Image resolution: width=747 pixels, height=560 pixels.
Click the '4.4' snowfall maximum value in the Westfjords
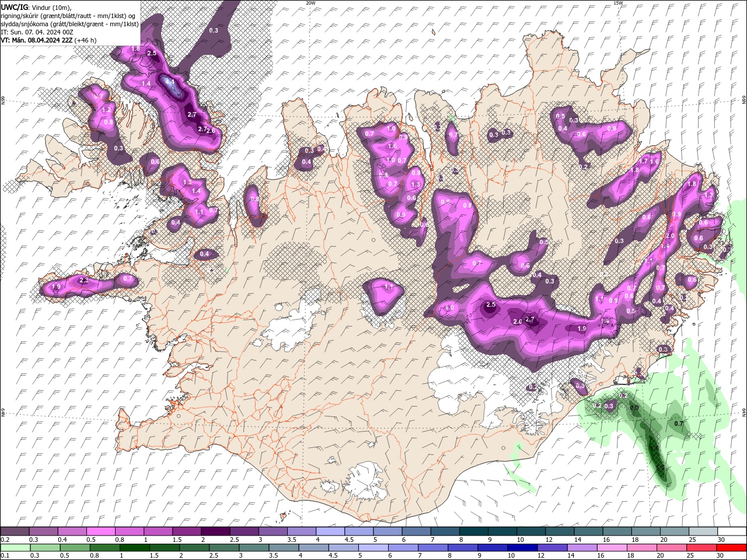[170, 83]
